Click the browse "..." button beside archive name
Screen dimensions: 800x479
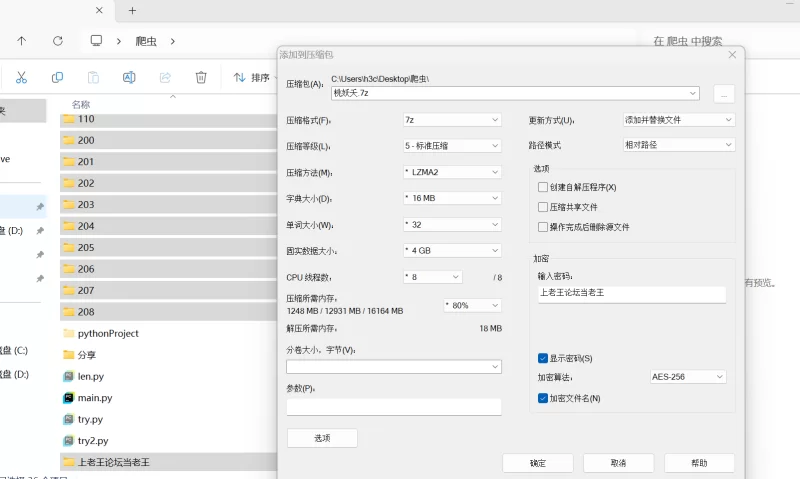tap(724, 93)
